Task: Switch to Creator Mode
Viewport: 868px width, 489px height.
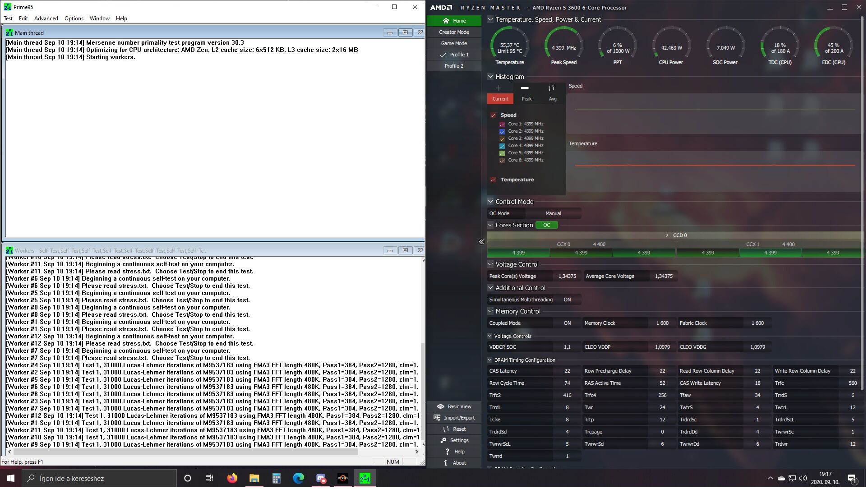Action: [455, 32]
